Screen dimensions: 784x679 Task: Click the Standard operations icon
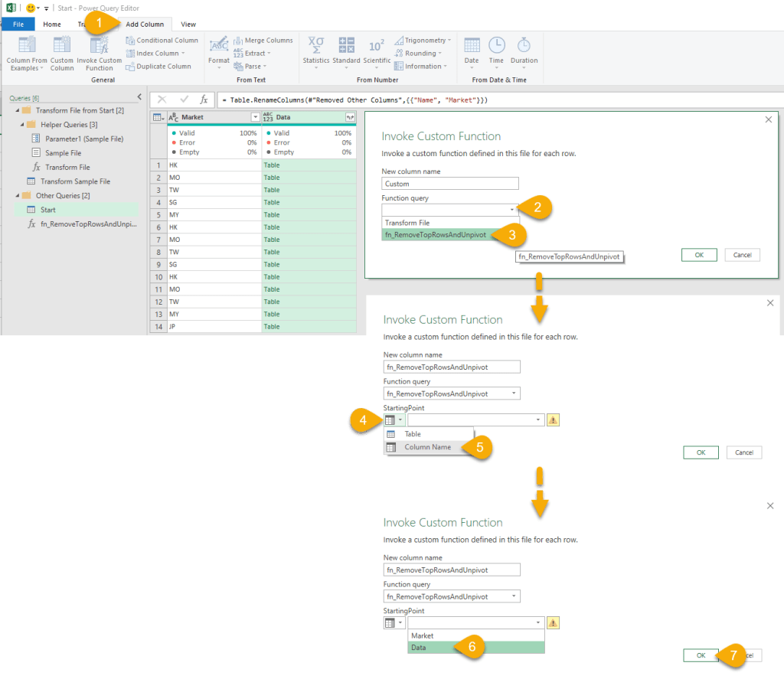point(346,46)
